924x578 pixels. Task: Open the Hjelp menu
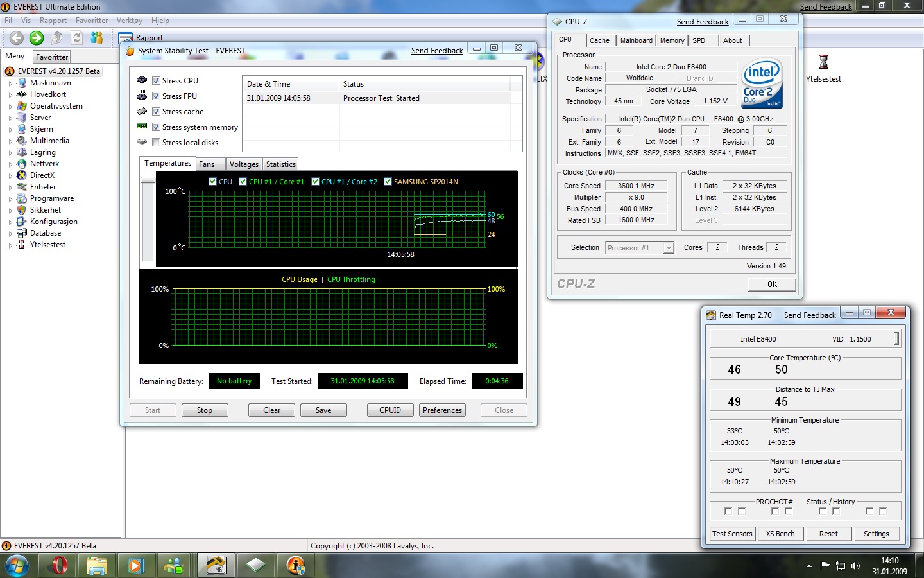point(160,21)
